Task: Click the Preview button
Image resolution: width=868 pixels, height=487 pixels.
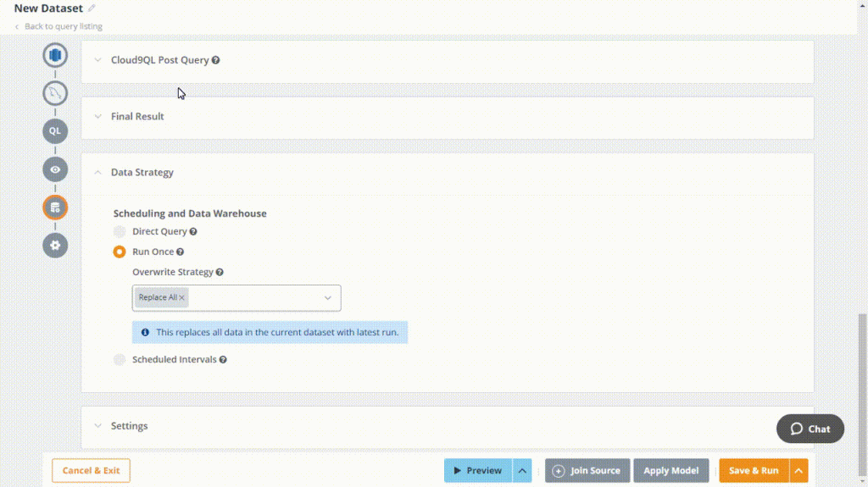Action: tap(478, 471)
